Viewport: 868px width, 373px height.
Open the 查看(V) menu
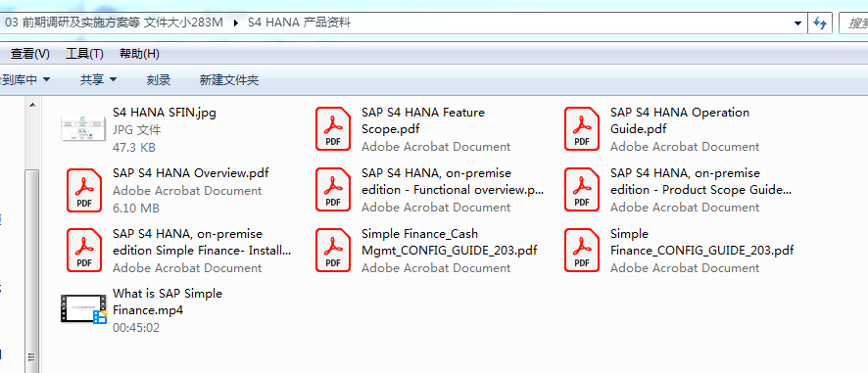tap(30, 54)
